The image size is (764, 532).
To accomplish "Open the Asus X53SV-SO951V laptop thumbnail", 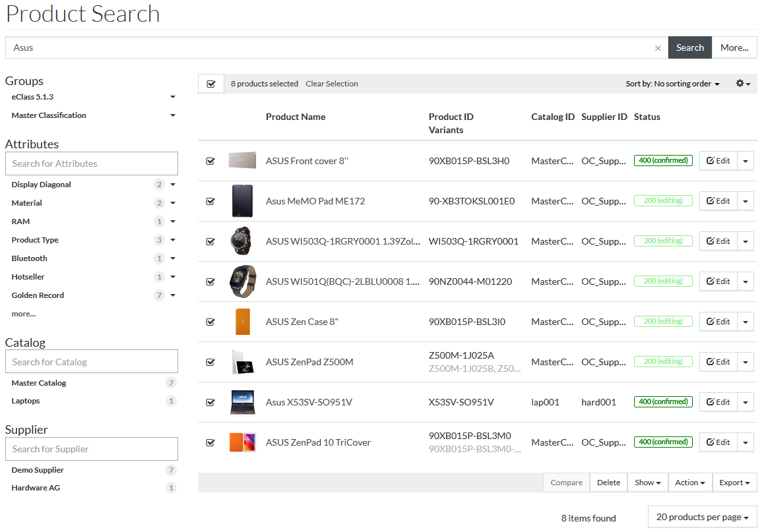I will (242, 402).
